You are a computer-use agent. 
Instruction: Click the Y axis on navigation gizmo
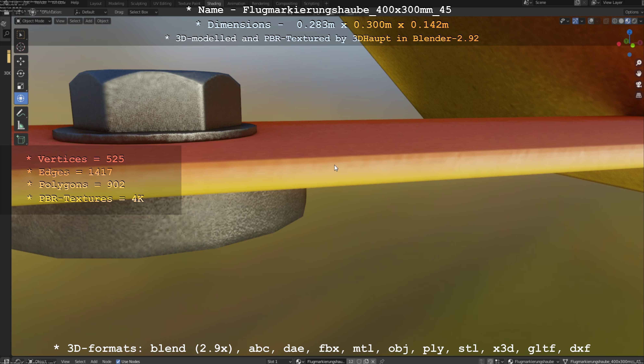point(626,41)
